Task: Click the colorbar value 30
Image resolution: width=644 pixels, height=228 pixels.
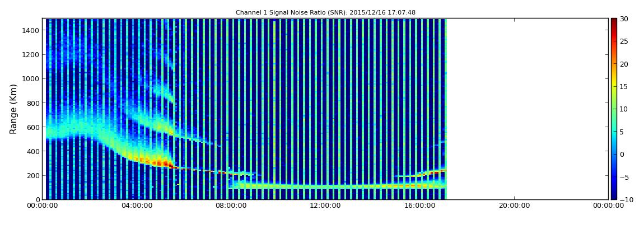Action: point(623,19)
